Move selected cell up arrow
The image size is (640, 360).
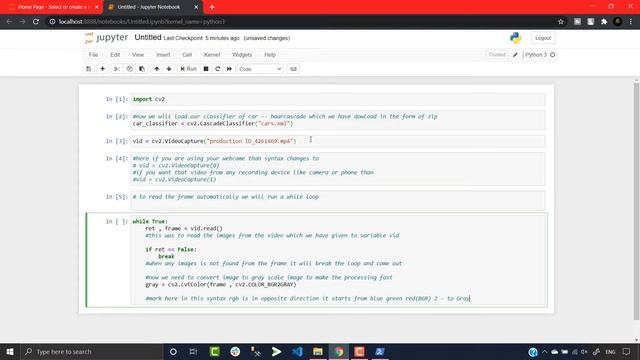pyautogui.click(x=157, y=69)
